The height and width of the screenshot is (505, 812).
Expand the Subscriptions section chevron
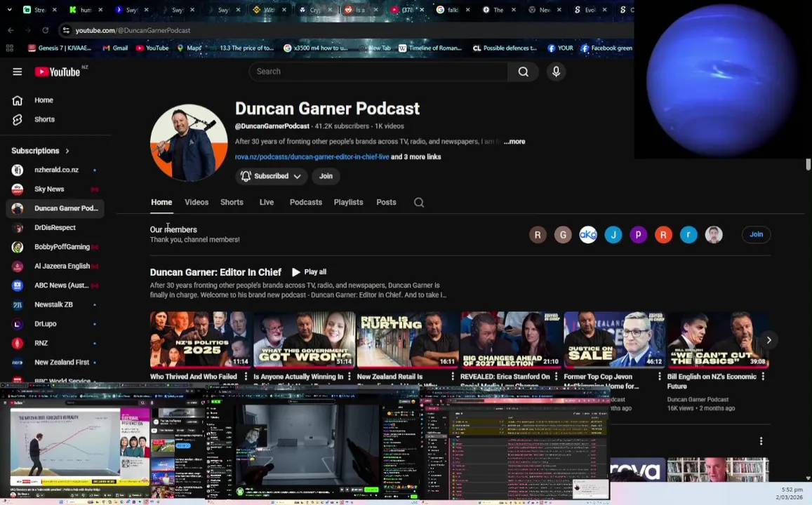pos(67,151)
